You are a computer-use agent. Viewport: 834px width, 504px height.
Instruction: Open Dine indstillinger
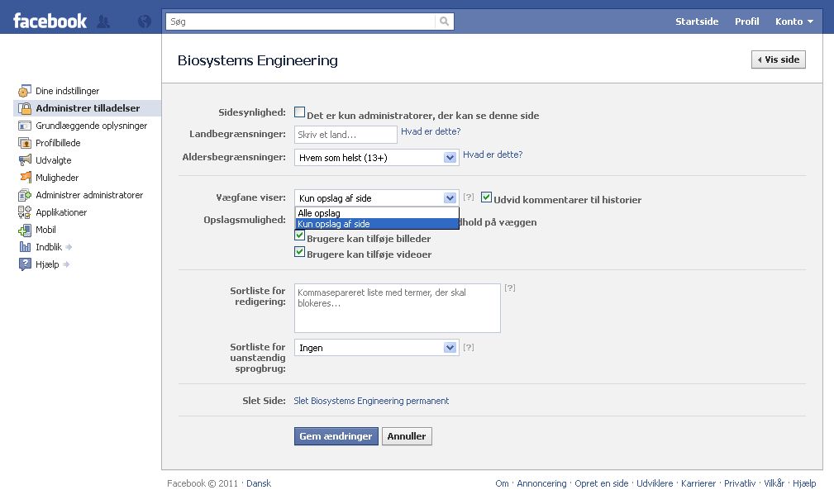click(x=67, y=91)
